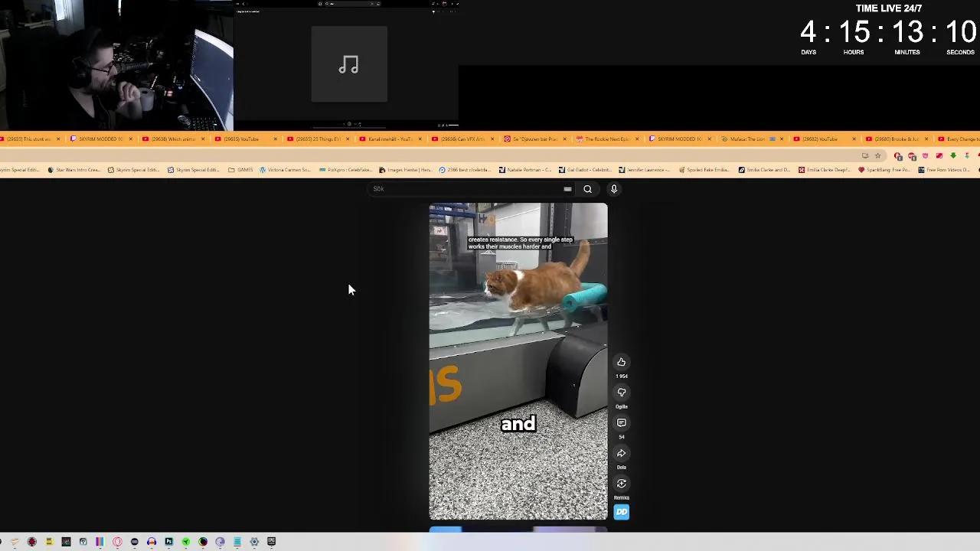Click the cat treadmill Short video
Screen dimensions: 980x551
coord(518,361)
